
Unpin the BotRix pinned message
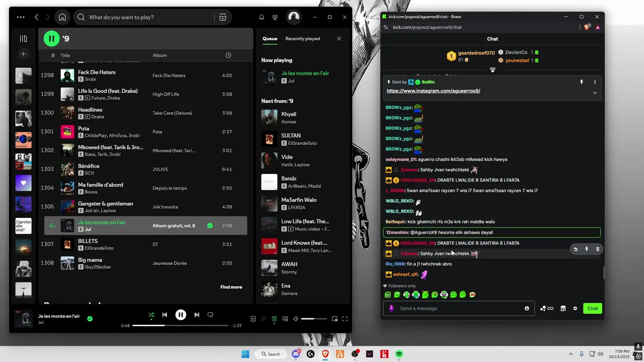coord(582,82)
